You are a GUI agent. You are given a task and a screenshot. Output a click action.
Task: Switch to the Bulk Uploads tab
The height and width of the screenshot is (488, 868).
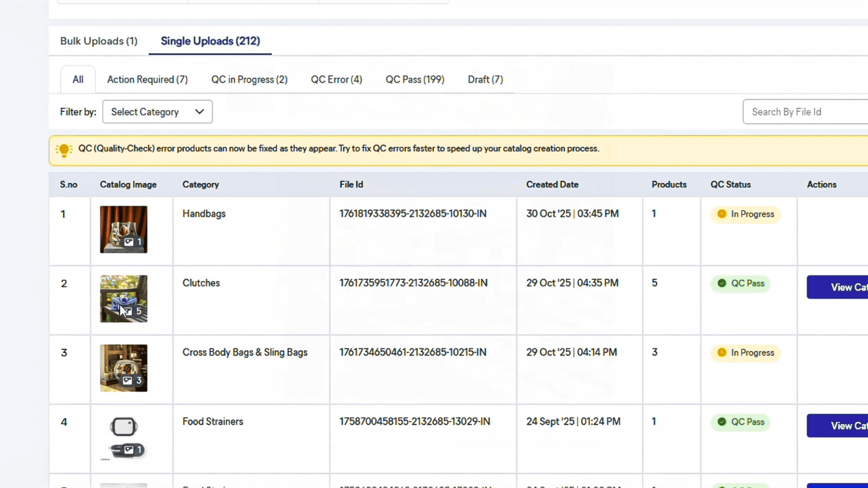(99, 41)
